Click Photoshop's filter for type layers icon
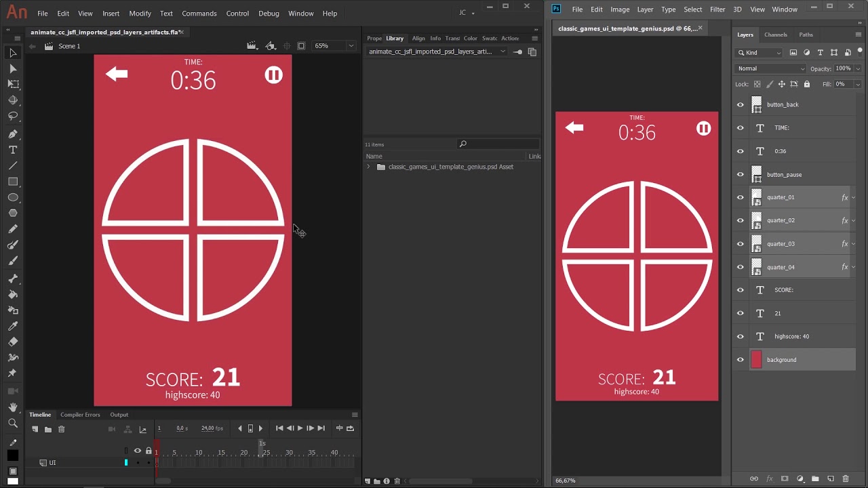 click(821, 53)
